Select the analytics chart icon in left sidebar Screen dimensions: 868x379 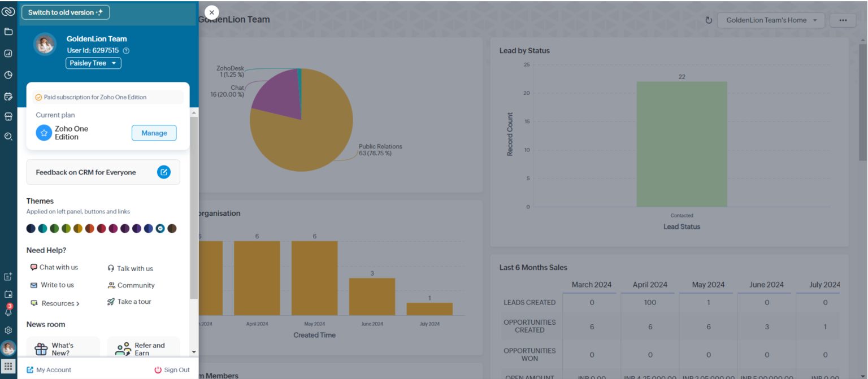[x=8, y=53]
